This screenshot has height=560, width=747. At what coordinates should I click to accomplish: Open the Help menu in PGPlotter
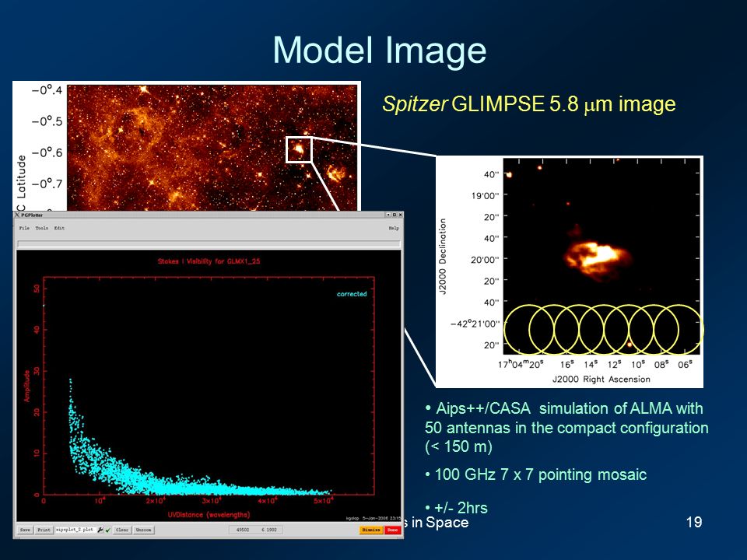(394, 228)
